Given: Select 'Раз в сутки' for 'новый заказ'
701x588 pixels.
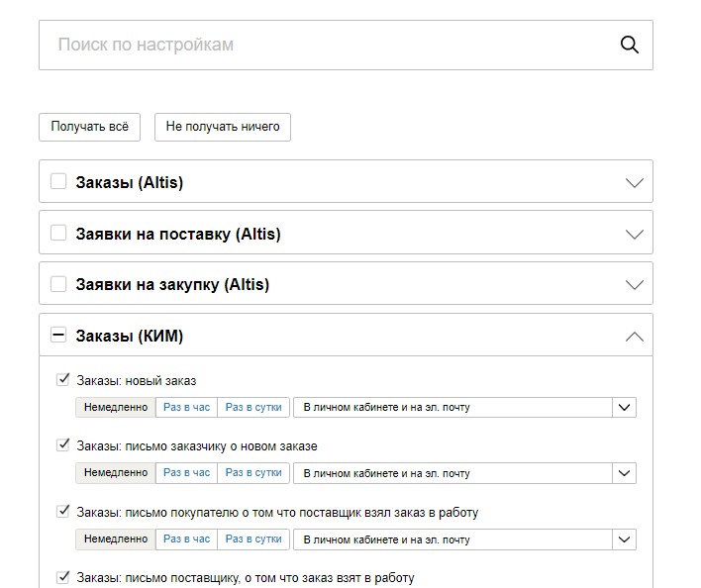Looking at the screenshot, I should [253, 407].
